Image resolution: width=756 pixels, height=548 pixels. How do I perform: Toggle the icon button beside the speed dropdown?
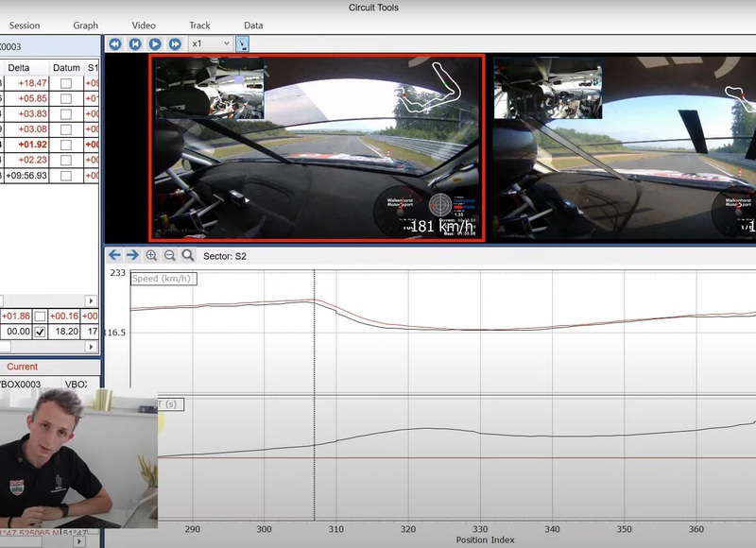pos(242,44)
